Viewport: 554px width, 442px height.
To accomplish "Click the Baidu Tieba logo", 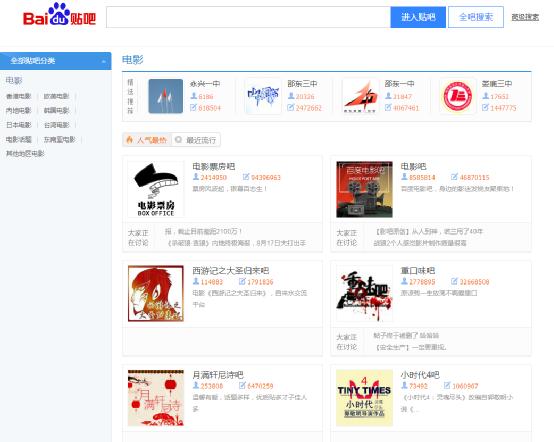I will [59, 15].
